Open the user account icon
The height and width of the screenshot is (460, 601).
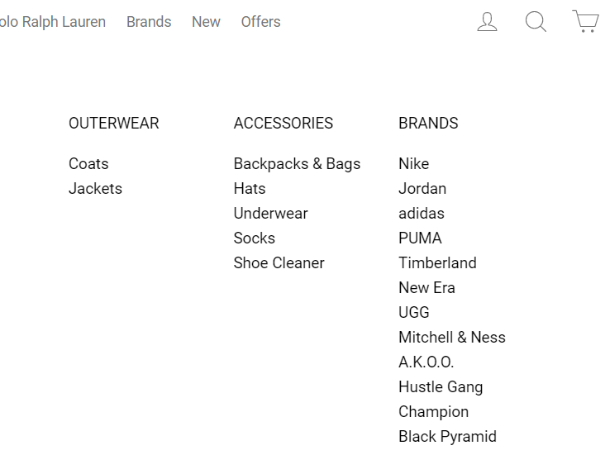pyautogui.click(x=487, y=21)
